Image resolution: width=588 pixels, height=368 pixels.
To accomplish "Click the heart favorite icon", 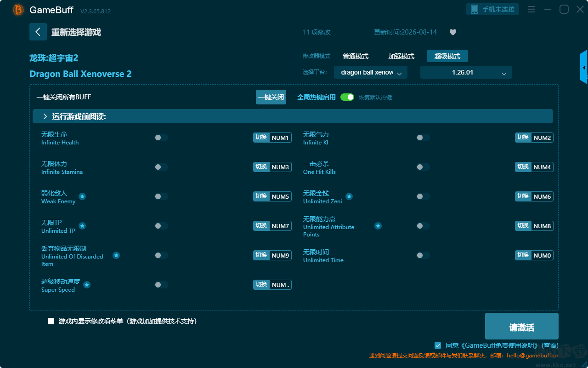I will click(453, 32).
